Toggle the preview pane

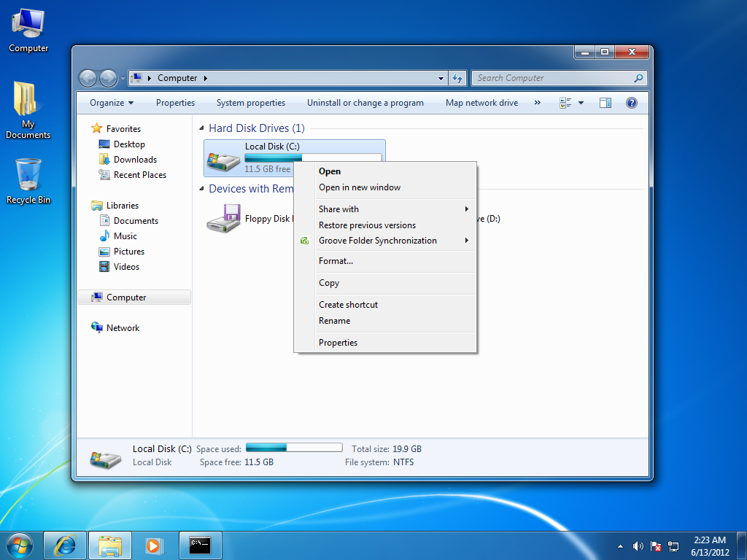[605, 102]
